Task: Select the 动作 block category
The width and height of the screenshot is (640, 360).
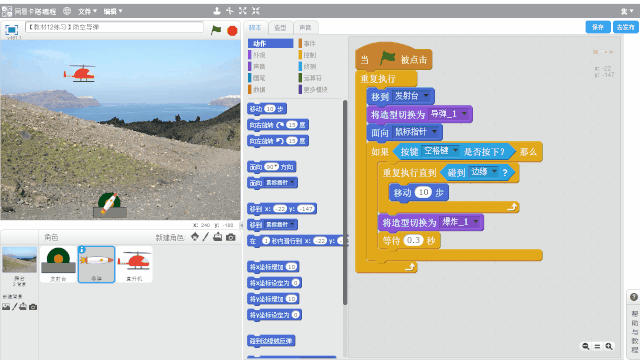Action: (x=270, y=43)
